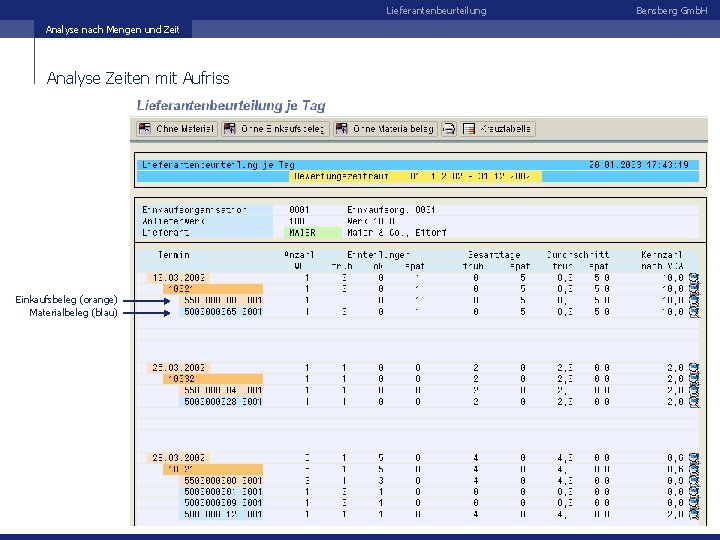Click the Lieferantenbeurteilung je Tag title

click(231, 106)
